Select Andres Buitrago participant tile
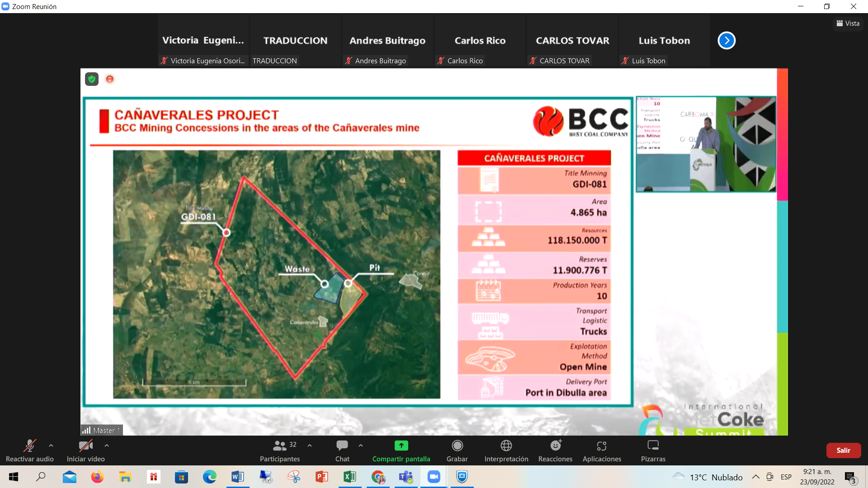The height and width of the screenshot is (488, 868). point(388,41)
